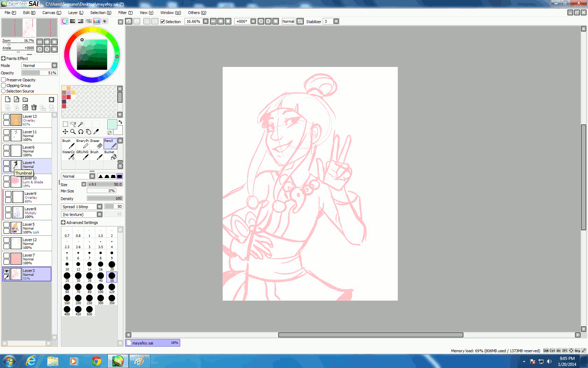Screen dimensions: 588x368
Task: Enable Preserve Opacity checkbox
Action: 3,80
